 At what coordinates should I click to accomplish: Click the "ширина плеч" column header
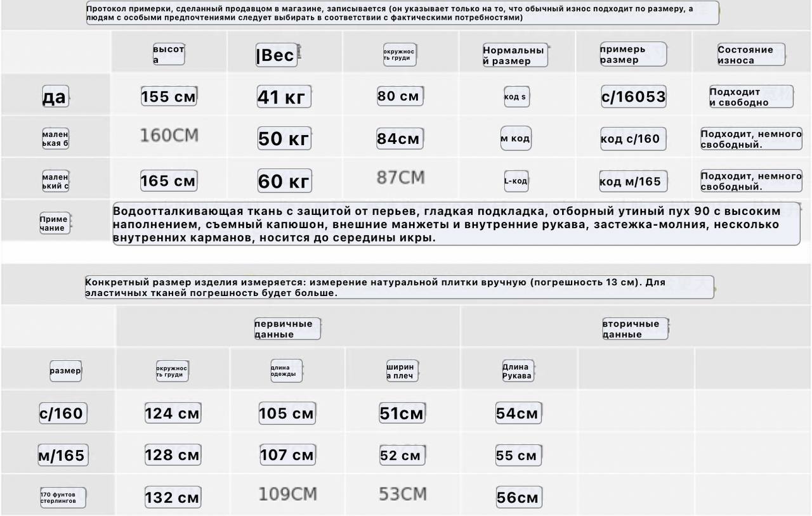401,371
